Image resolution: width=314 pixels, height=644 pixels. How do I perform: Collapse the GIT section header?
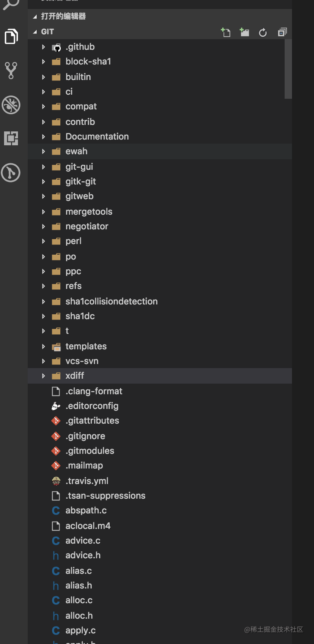[x=160, y=31]
